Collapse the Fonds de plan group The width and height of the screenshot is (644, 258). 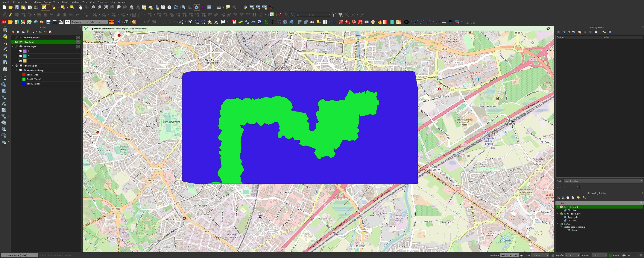tap(13, 66)
